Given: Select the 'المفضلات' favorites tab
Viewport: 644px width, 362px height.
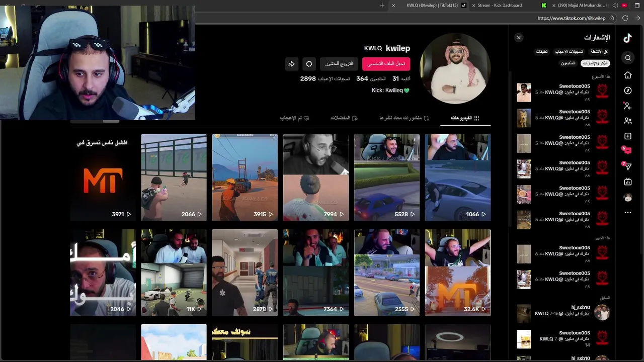Looking at the screenshot, I should coord(344,118).
